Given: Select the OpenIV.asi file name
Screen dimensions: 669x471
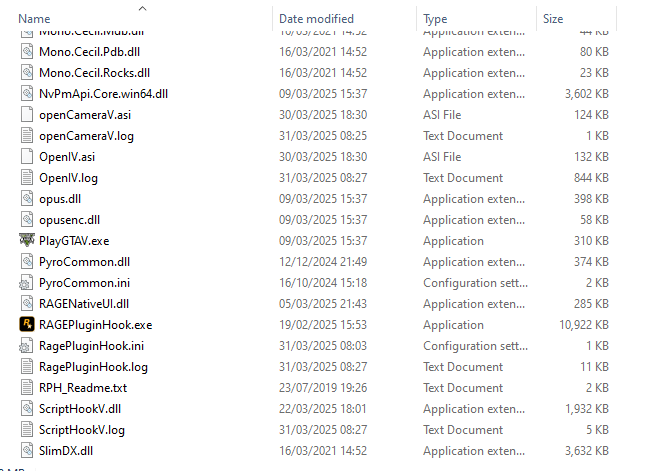Looking at the screenshot, I should [67, 156].
